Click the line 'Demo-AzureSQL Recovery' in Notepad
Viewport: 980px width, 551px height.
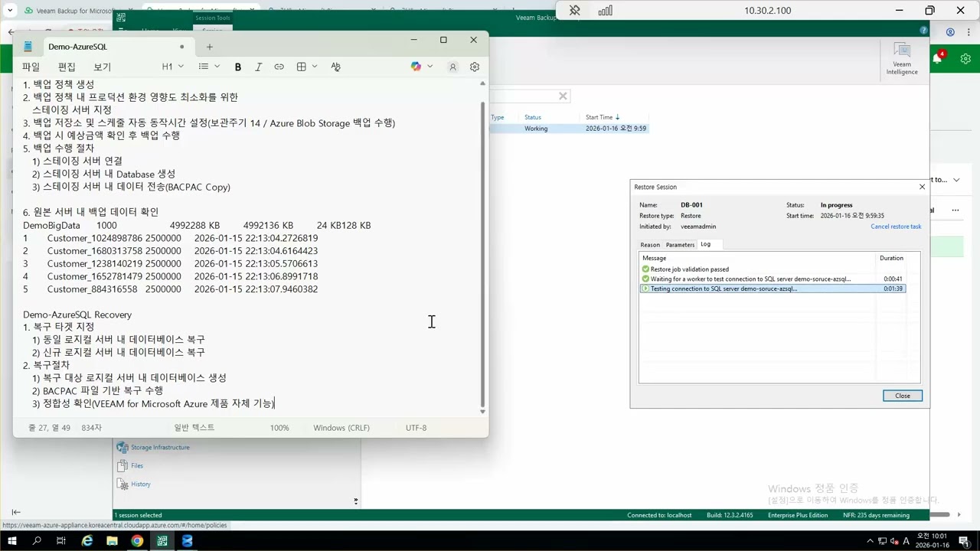click(x=77, y=315)
